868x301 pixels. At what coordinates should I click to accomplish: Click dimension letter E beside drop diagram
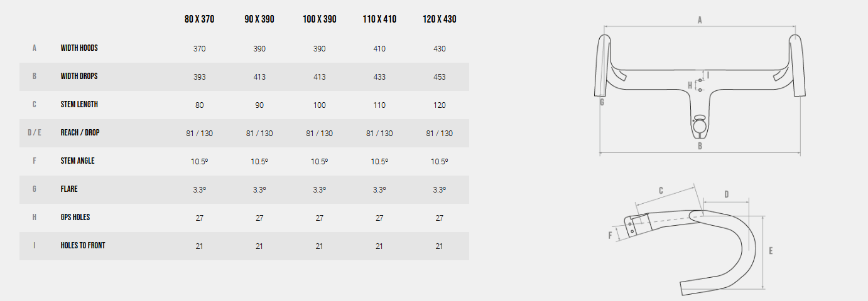coord(771,251)
